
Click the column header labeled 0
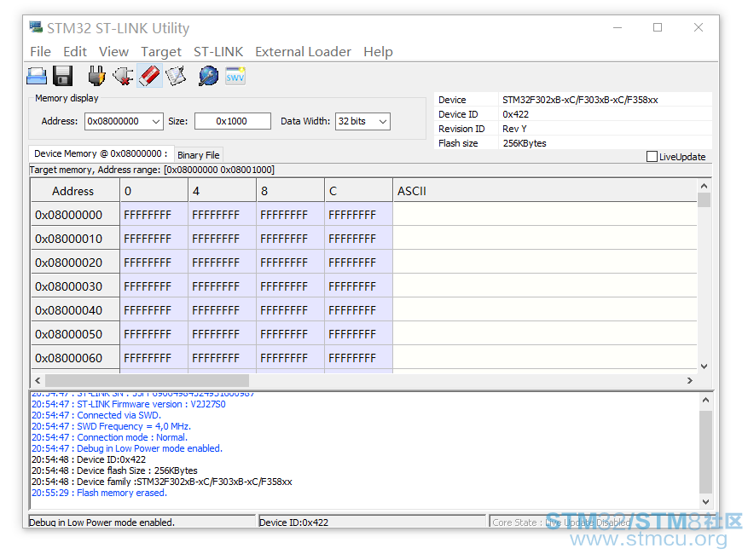tap(154, 191)
